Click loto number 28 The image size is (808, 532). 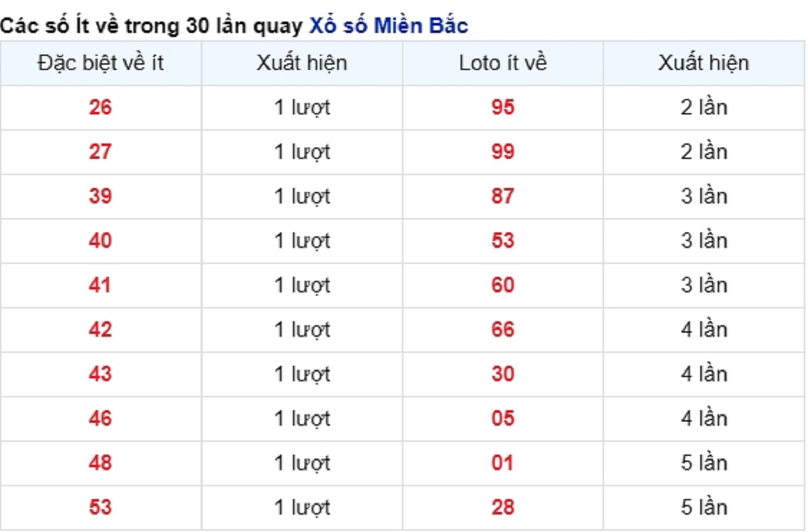pos(503,507)
